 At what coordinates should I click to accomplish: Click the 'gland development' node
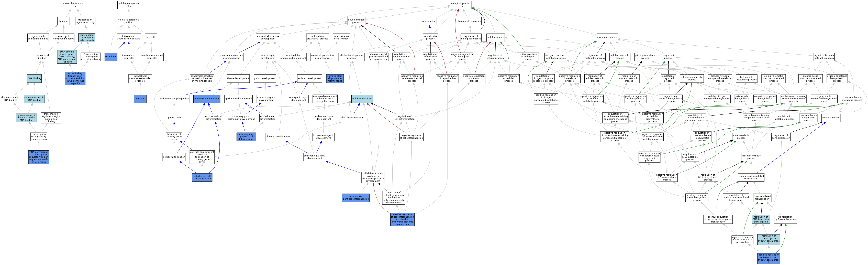point(265,79)
